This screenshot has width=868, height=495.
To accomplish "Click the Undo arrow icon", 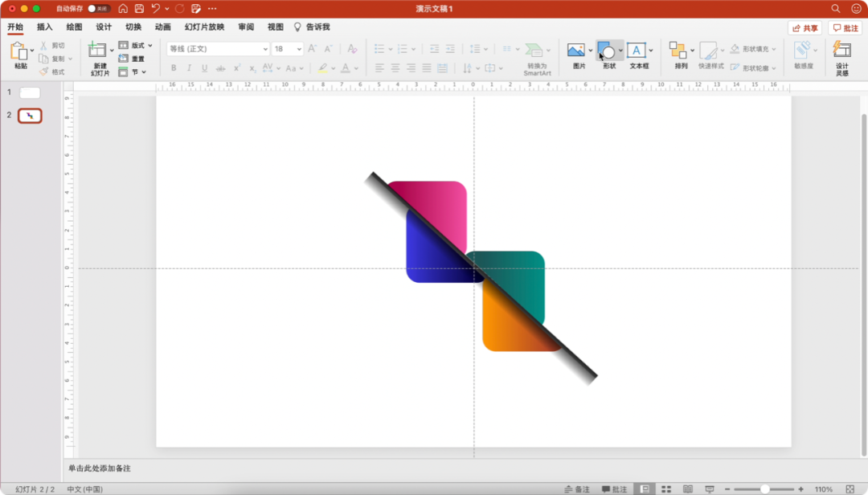I will tap(156, 9).
